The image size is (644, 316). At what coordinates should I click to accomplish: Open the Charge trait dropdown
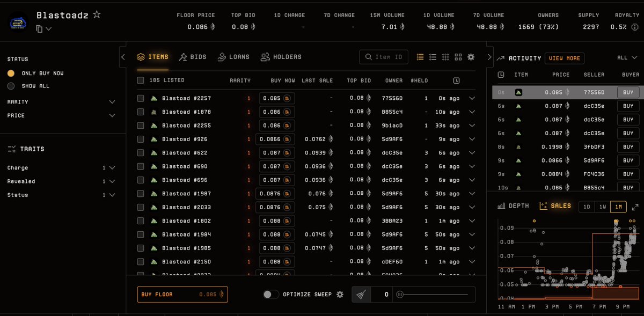tap(112, 167)
